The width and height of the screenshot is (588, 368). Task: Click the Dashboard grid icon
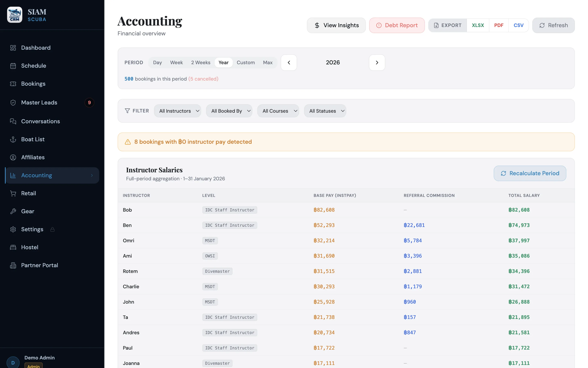pyautogui.click(x=13, y=48)
